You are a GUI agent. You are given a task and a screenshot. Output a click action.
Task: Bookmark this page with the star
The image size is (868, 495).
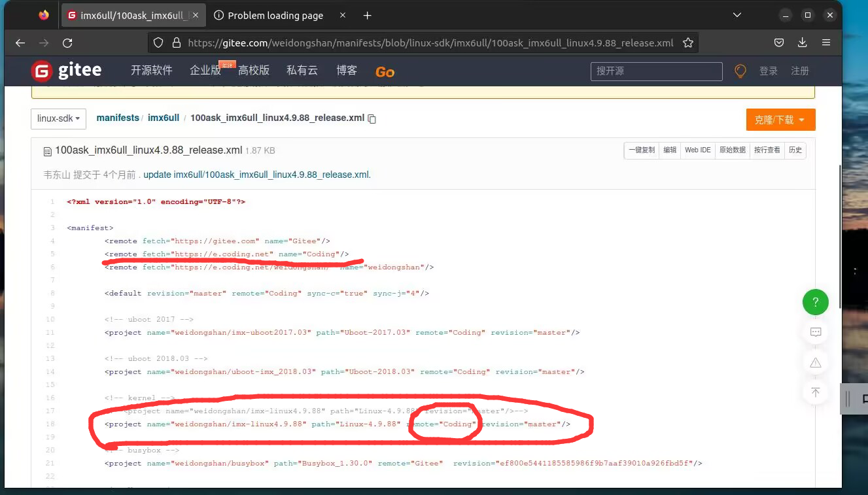(x=688, y=43)
